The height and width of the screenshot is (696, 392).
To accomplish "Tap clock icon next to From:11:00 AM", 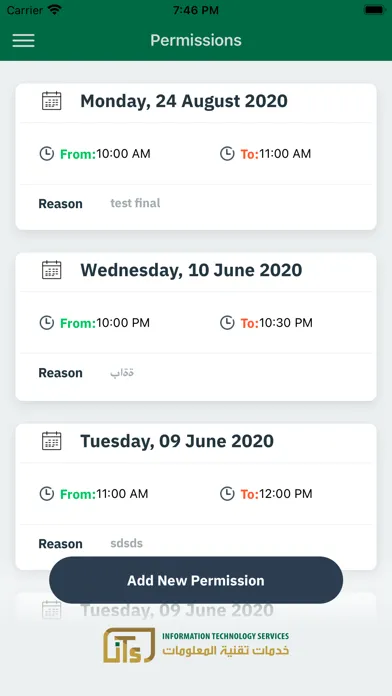I will point(47,494).
